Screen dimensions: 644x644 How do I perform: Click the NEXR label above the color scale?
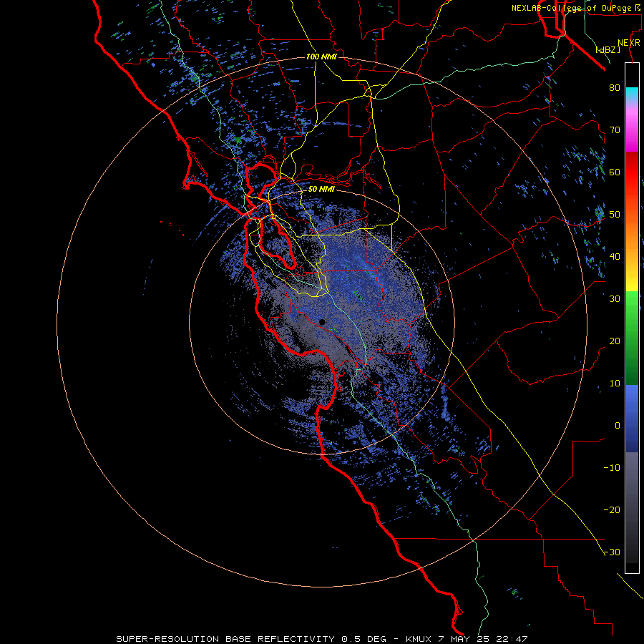pyautogui.click(x=628, y=43)
